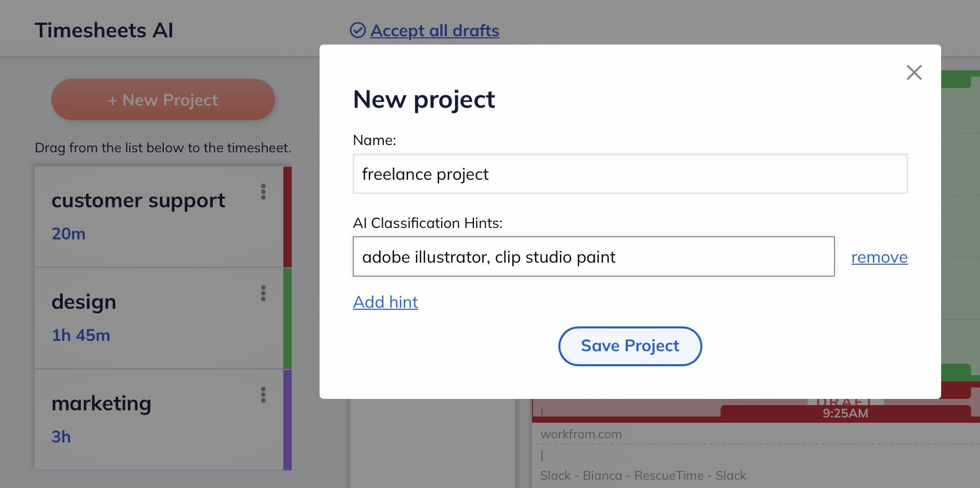The width and height of the screenshot is (980, 488).
Task: Select the AI Classification Hints text field
Action: click(593, 256)
